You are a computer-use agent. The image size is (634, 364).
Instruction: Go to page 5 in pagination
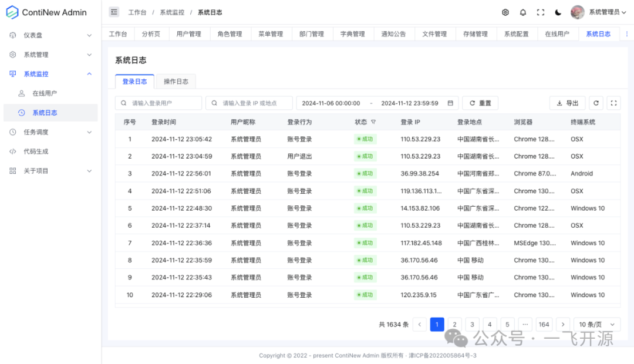tap(507, 324)
